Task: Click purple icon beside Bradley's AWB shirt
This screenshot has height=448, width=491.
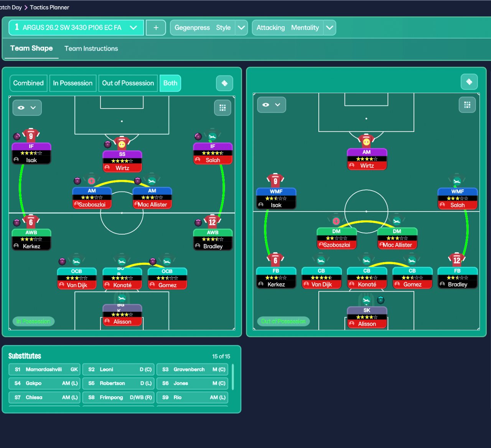Action: tap(198, 222)
